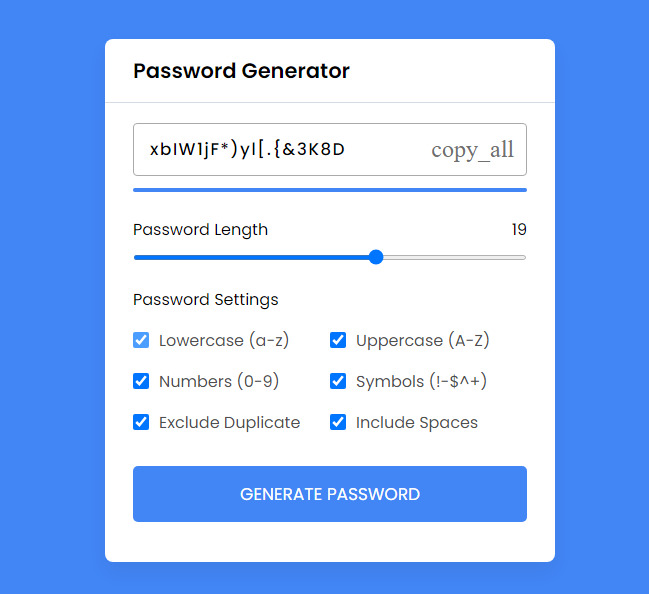The height and width of the screenshot is (594, 649).
Task: Uncheck the Uppercase (A-Z) checkbox
Action: 338,340
